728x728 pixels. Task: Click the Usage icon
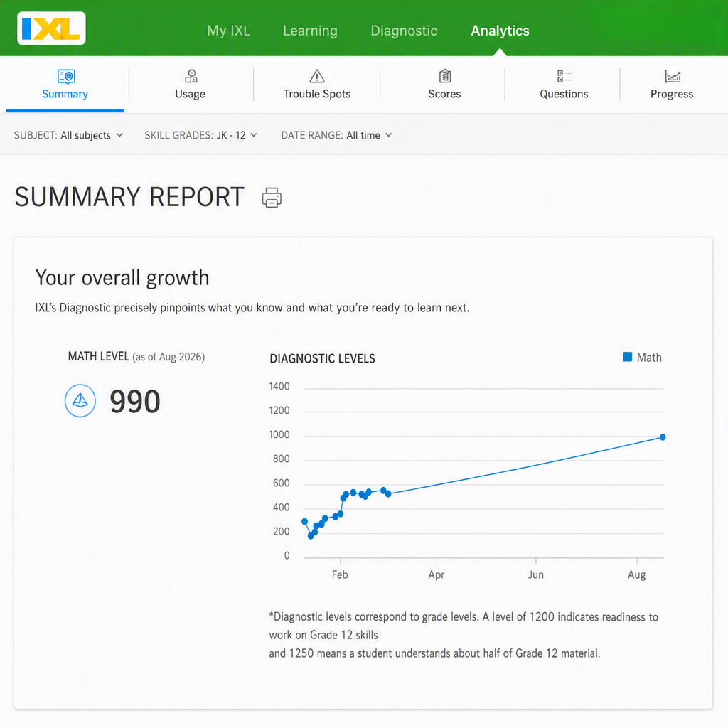(191, 75)
